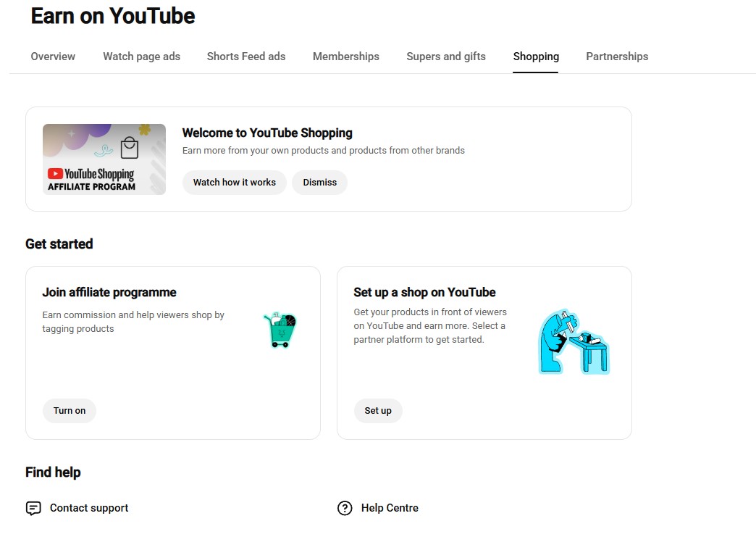Screen dimensions: 756x550
Task: Click the Set up a shop on YouTube heading
Action: (x=425, y=292)
